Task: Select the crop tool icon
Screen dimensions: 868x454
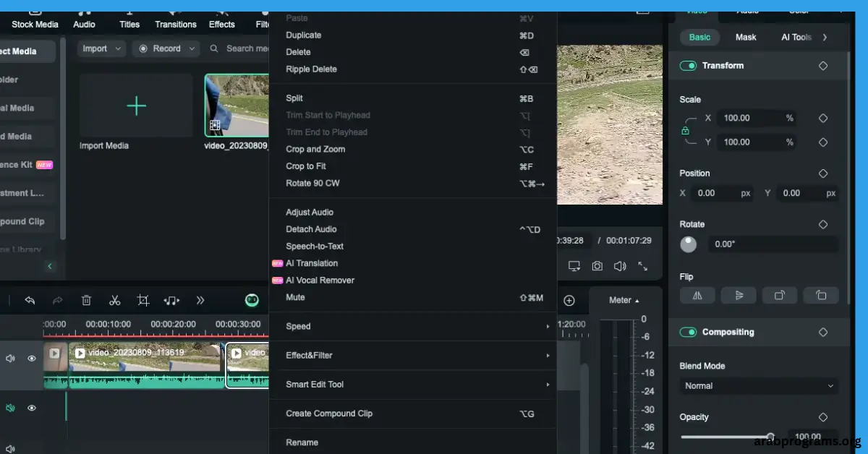Action: tap(143, 300)
